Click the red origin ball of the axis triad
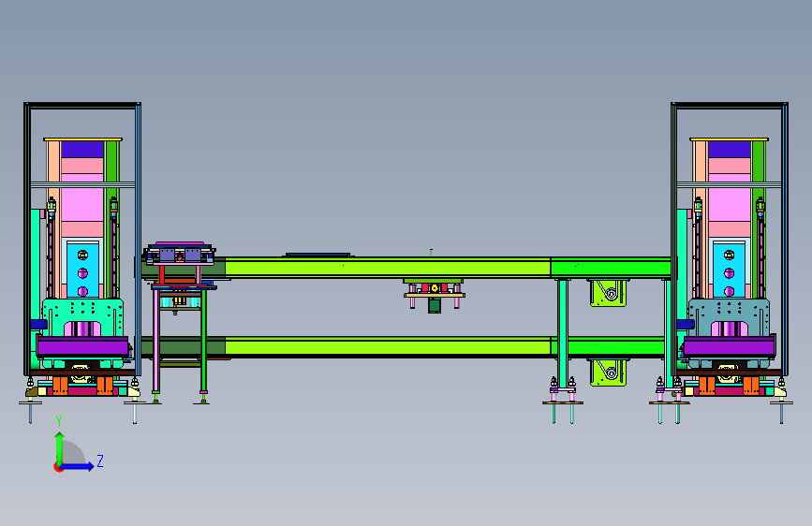 click(58, 467)
